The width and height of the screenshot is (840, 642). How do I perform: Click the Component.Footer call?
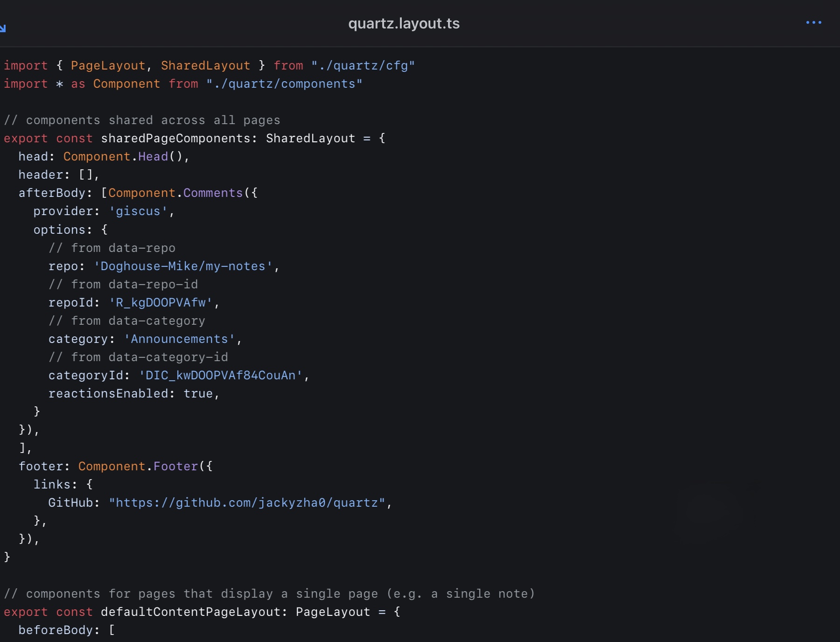(x=138, y=466)
